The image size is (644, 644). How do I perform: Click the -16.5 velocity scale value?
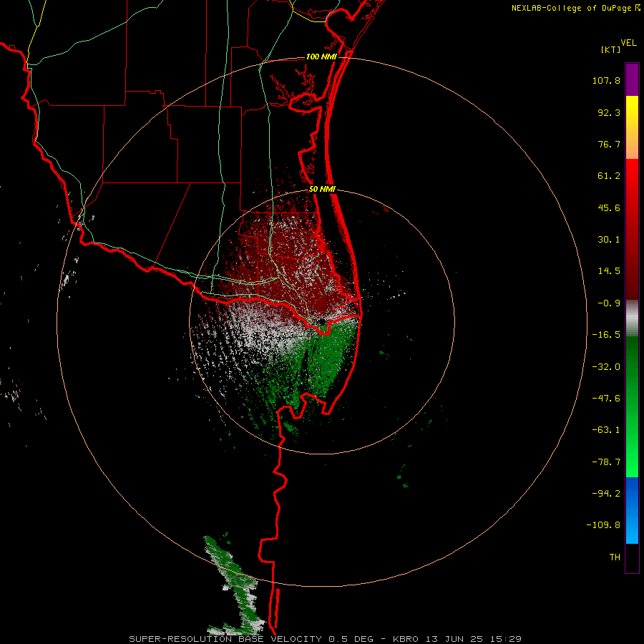point(606,335)
